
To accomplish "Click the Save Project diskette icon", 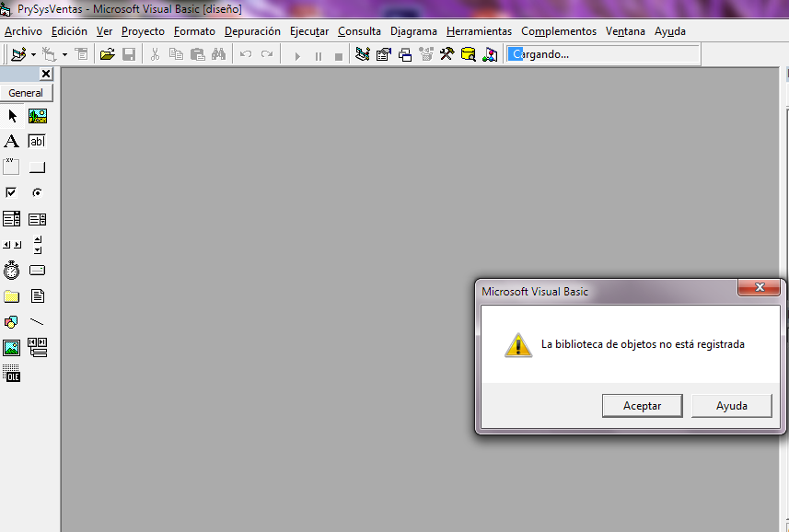I will click(x=129, y=53).
